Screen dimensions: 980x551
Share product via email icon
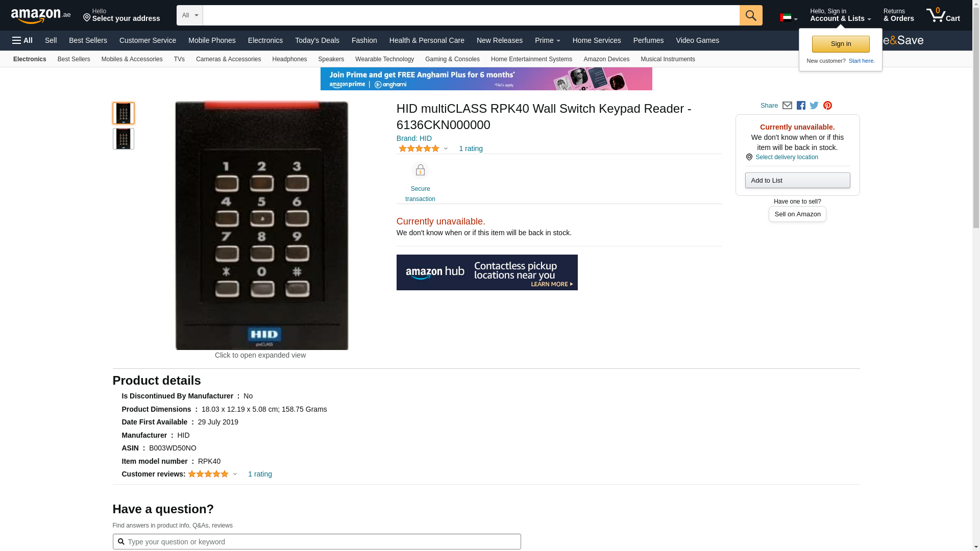(x=787, y=106)
